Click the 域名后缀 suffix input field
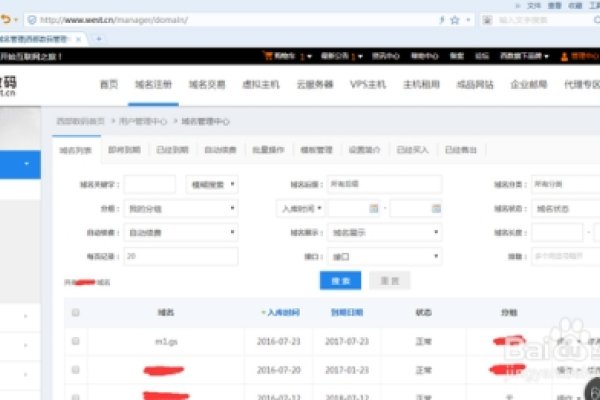This screenshot has height=400, width=600. [385, 184]
